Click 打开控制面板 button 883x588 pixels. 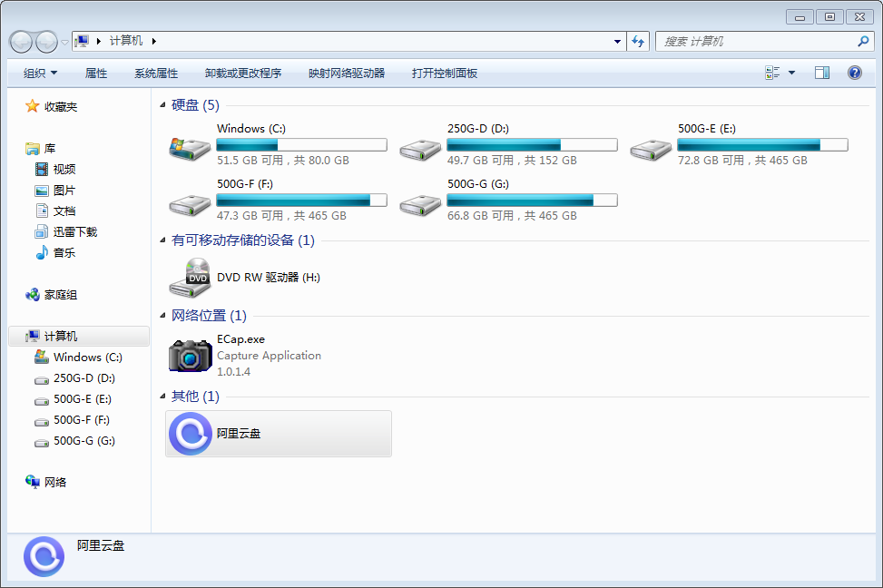pos(445,73)
